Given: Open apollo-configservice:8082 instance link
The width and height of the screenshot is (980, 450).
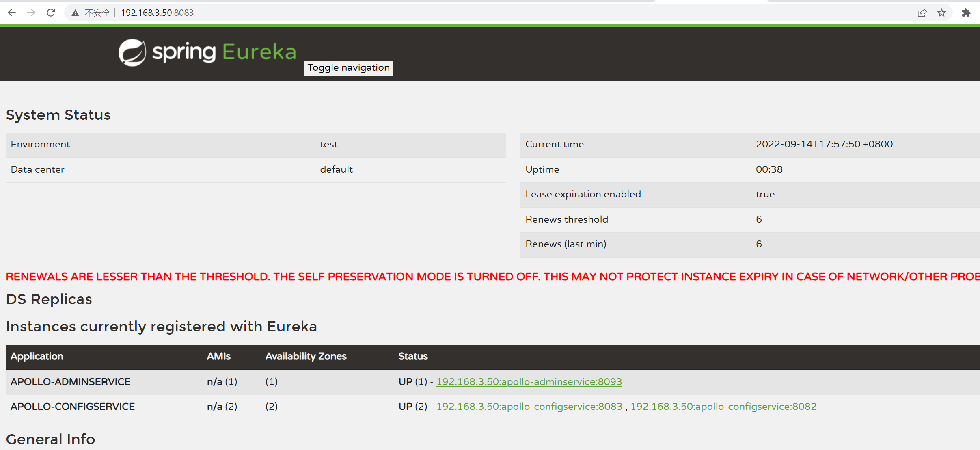Looking at the screenshot, I should coord(723,407).
